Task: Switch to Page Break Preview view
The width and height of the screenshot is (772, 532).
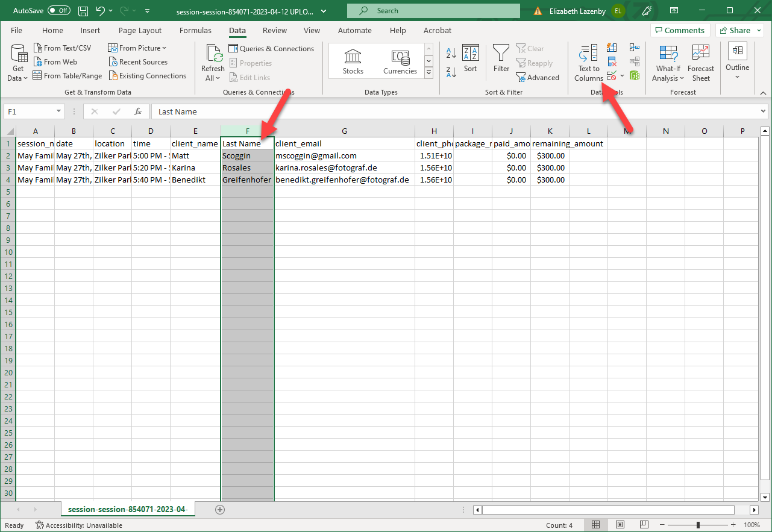Action: coord(644,525)
